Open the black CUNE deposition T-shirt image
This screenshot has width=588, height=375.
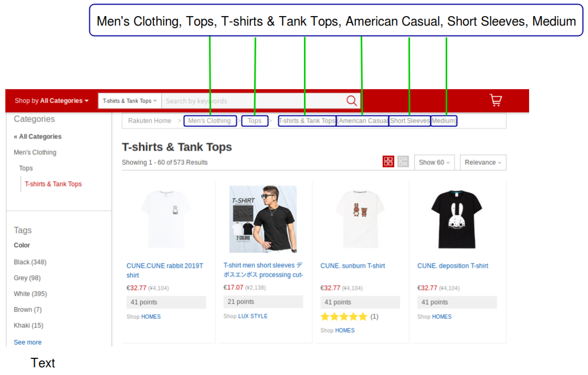click(x=457, y=219)
